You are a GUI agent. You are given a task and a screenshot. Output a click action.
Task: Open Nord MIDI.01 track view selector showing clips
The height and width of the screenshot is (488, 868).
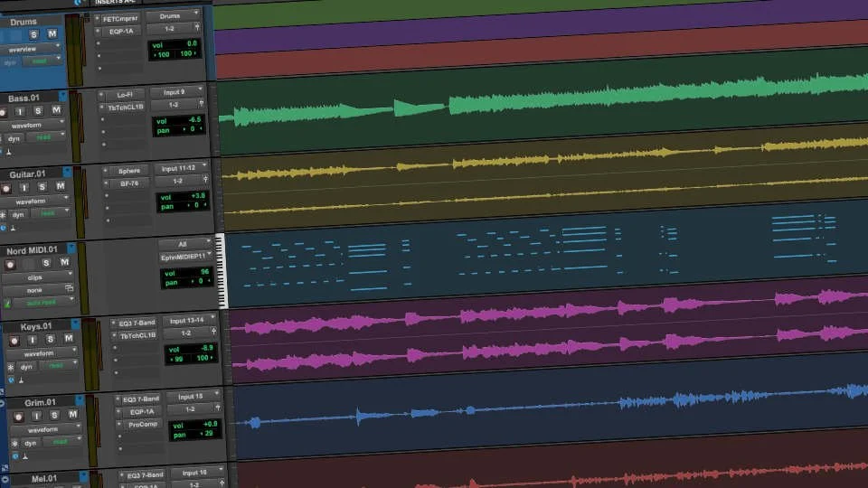tap(39, 277)
